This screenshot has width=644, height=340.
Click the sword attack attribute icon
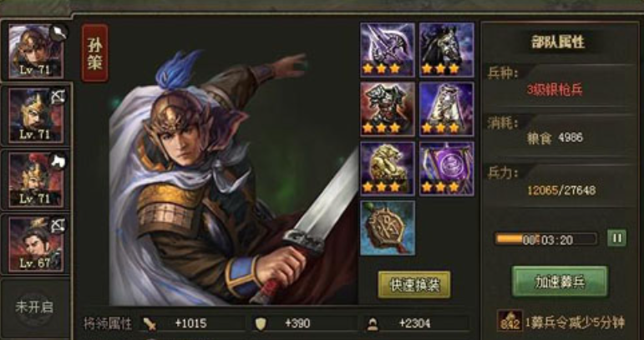[150, 324]
